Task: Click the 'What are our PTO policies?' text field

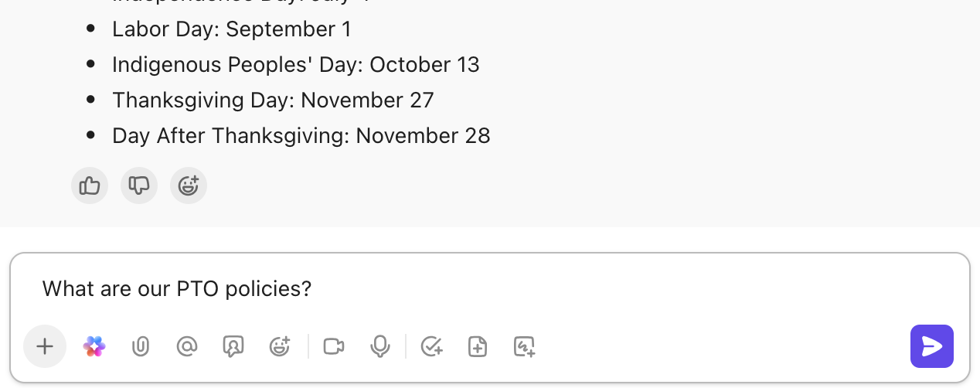Action: (464, 289)
